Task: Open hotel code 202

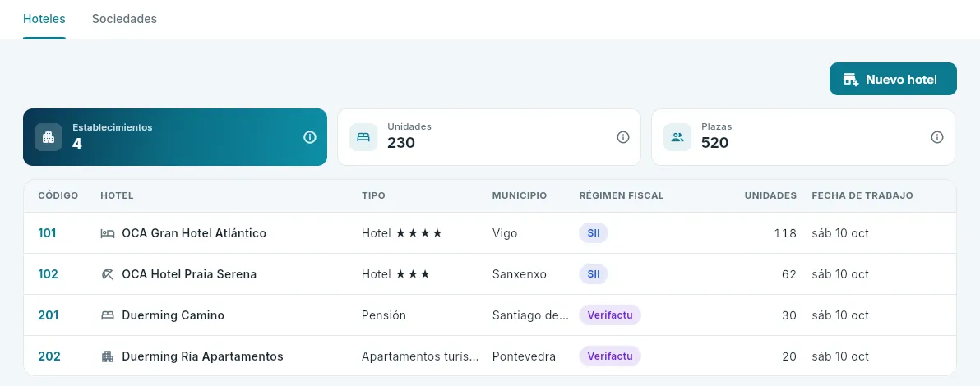Action: (49, 356)
